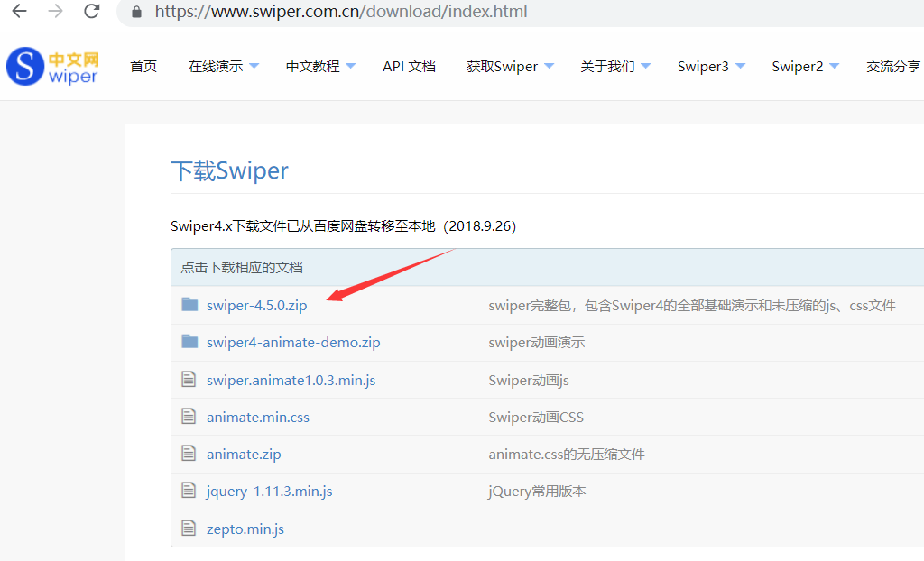Reload the page with the refresh icon
The height and width of the screenshot is (561, 924).
(91, 11)
